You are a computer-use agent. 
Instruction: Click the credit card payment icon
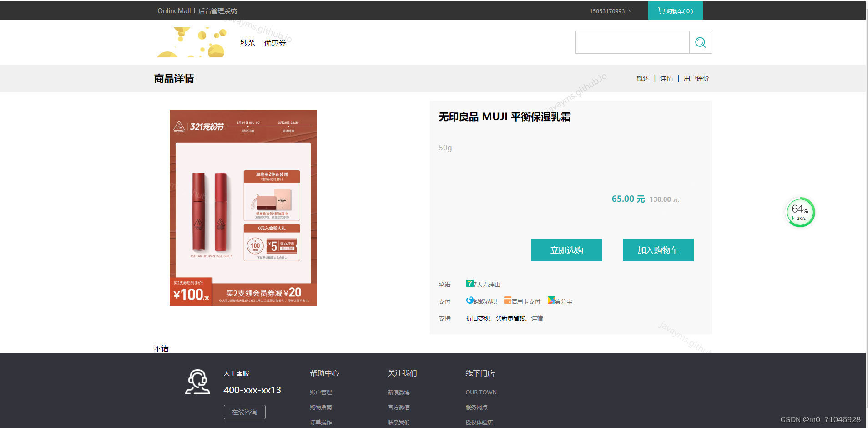tap(507, 300)
